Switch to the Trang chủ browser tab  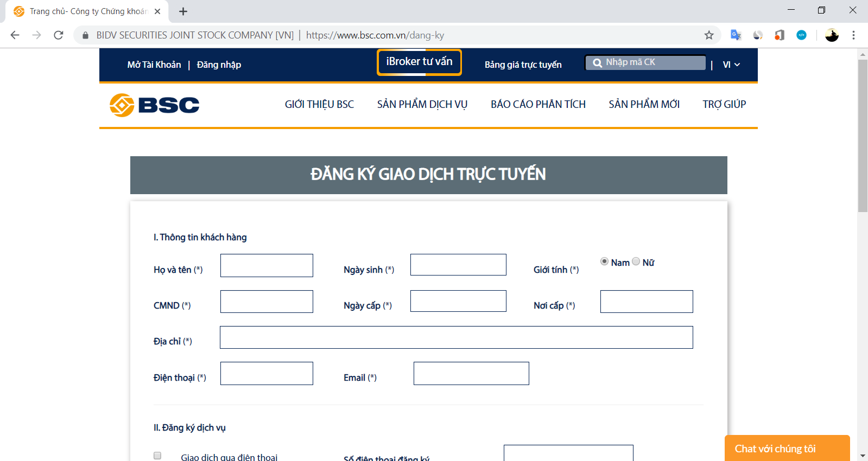click(87, 11)
